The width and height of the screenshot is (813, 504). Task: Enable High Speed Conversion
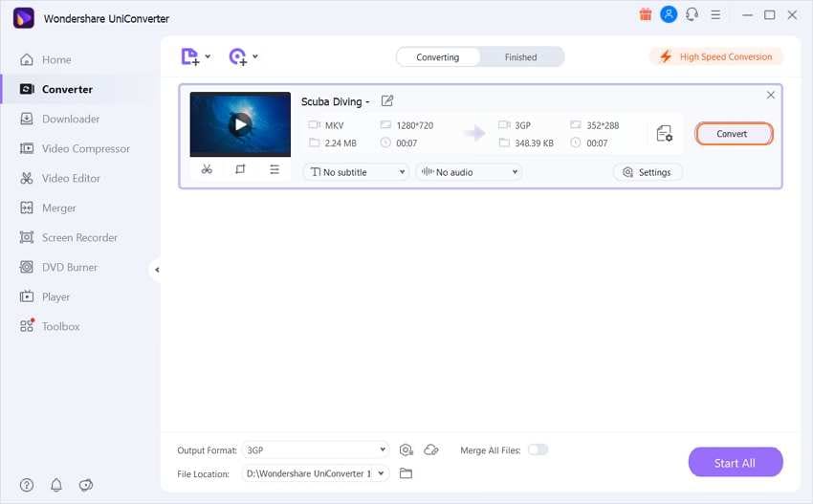tap(715, 56)
